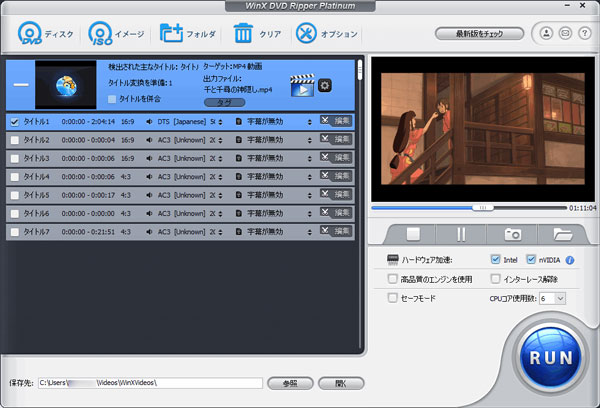
Task: Stop the preview playback
Action: pos(413,233)
